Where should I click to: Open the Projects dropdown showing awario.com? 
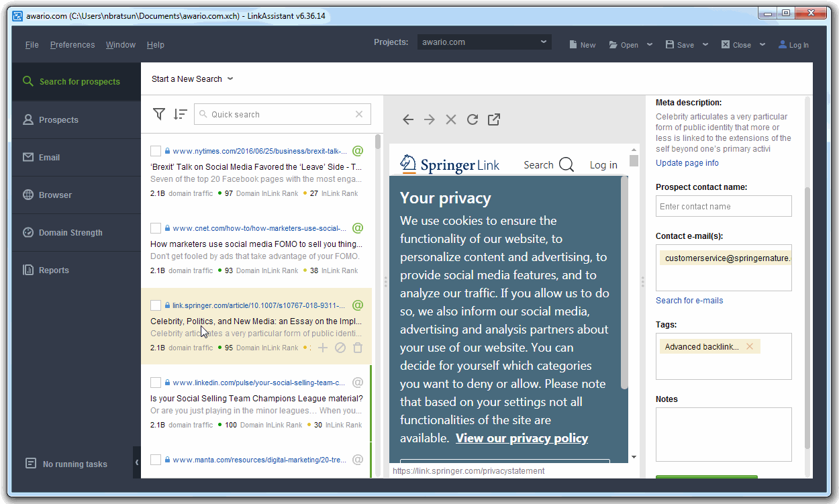pyautogui.click(x=484, y=42)
